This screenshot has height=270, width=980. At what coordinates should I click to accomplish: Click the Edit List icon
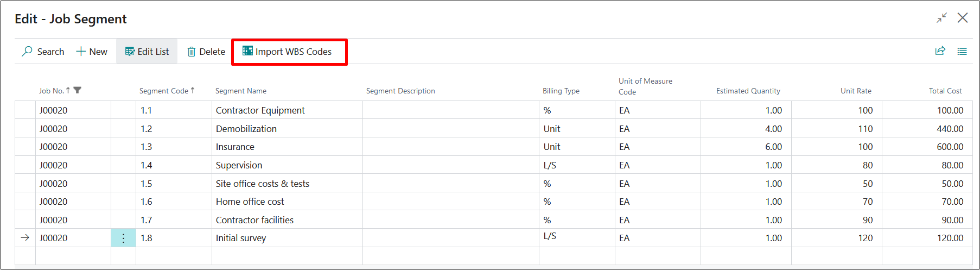coord(130,51)
